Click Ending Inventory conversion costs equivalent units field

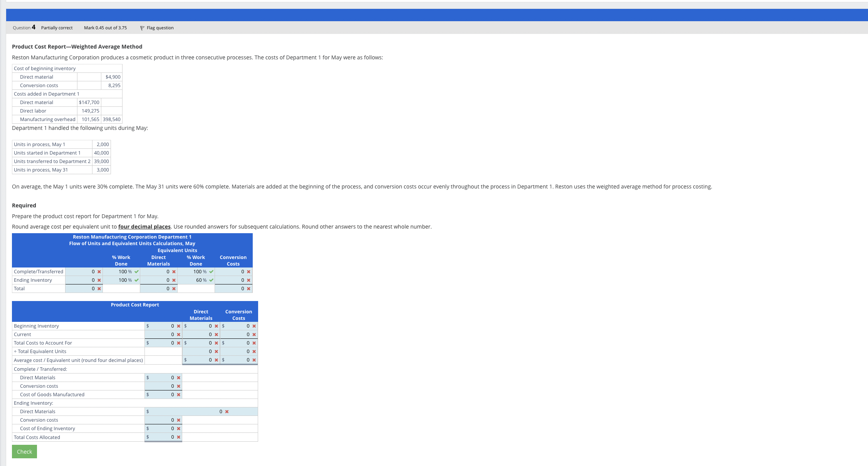(x=230, y=280)
